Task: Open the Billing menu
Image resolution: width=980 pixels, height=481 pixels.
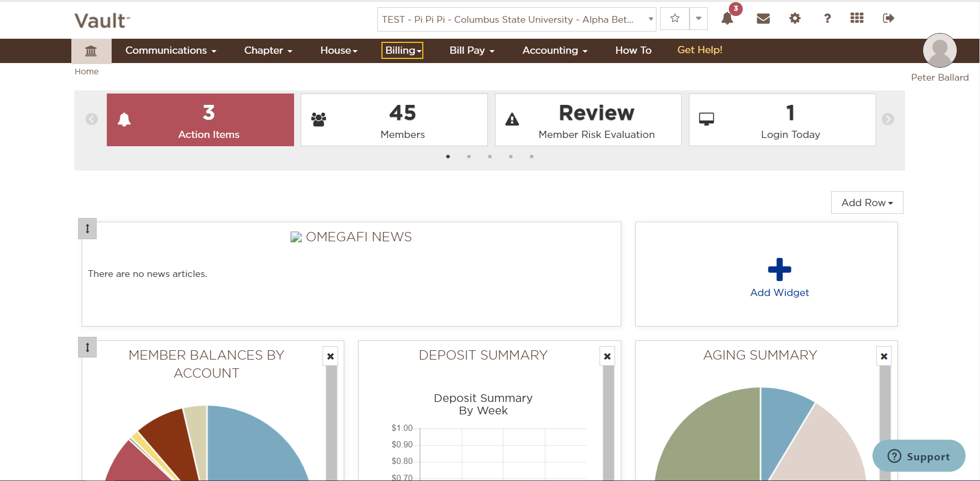Action: tap(403, 50)
